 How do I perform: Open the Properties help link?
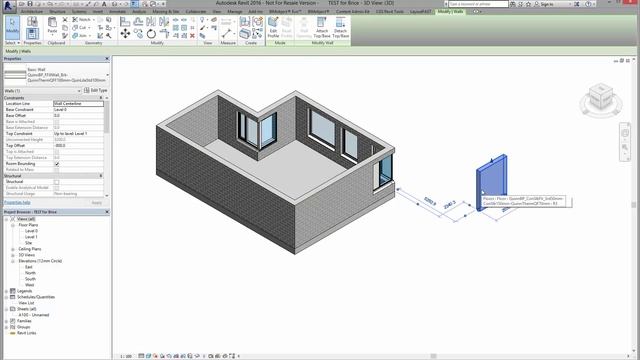[17, 202]
